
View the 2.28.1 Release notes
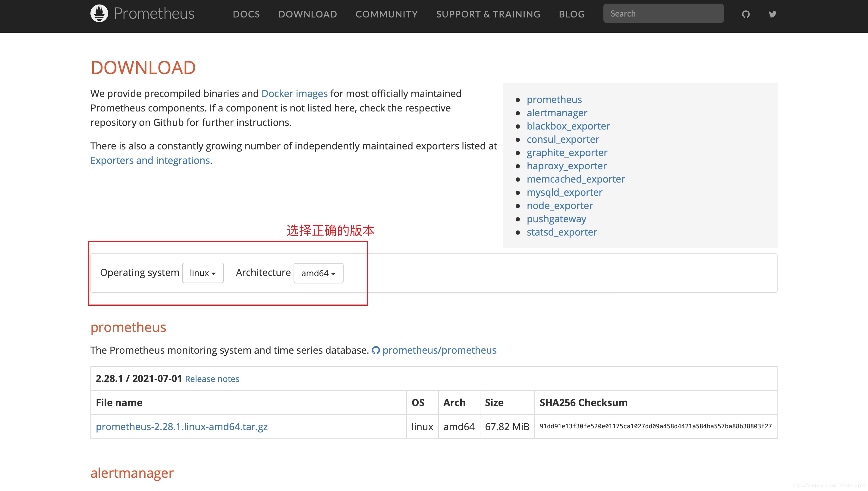212,379
